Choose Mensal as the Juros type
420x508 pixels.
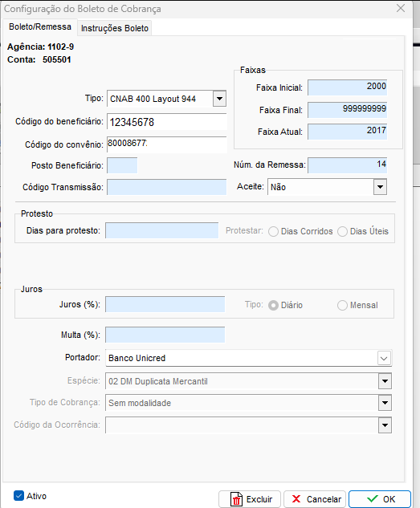click(343, 305)
